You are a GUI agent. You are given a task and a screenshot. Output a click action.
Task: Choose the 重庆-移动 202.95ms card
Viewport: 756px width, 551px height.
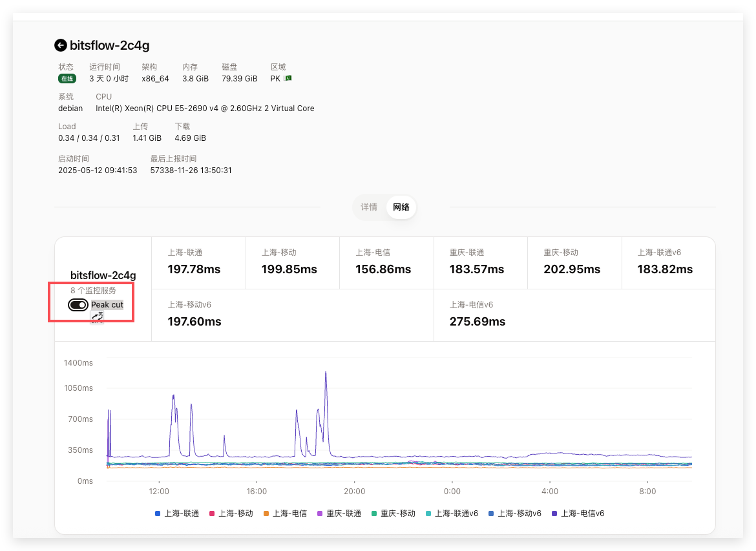pos(574,262)
